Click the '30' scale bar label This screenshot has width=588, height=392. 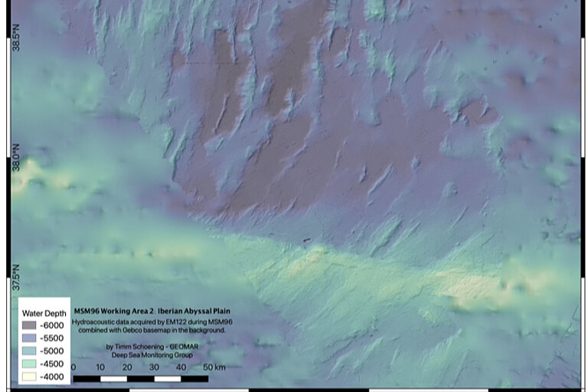pos(154,367)
